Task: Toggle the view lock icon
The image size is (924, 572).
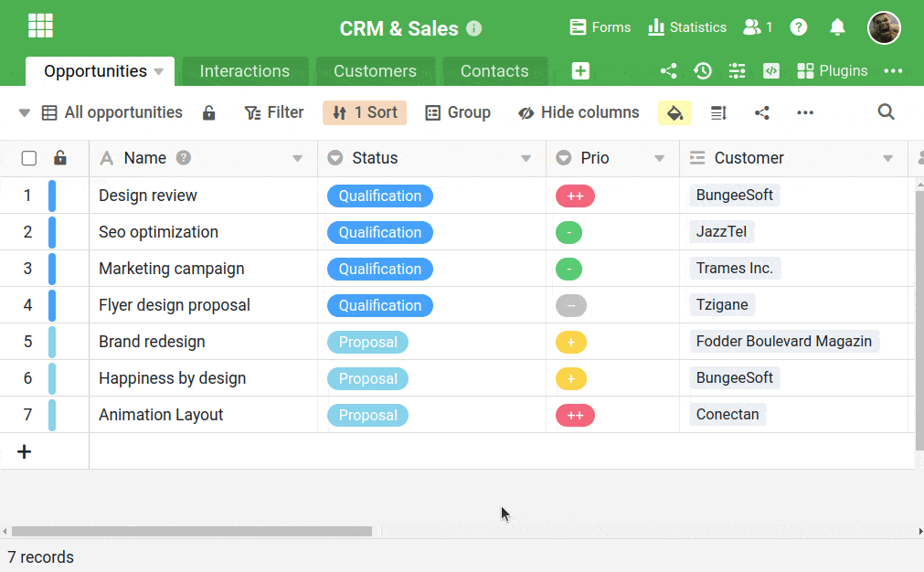Action: coord(208,112)
